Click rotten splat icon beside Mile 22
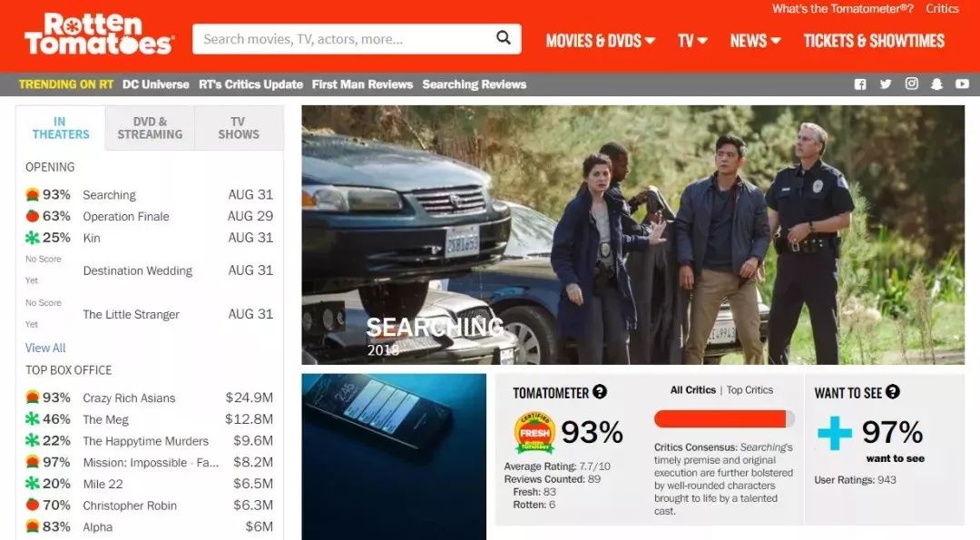The height and width of the screenshot is (540, 980). click(x=33, y=483)
